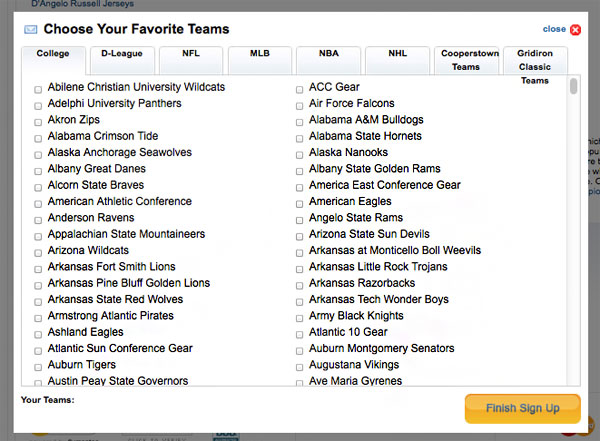
Task: Check the Arizona State Sun Devils box
Action: tap(300, 235)
